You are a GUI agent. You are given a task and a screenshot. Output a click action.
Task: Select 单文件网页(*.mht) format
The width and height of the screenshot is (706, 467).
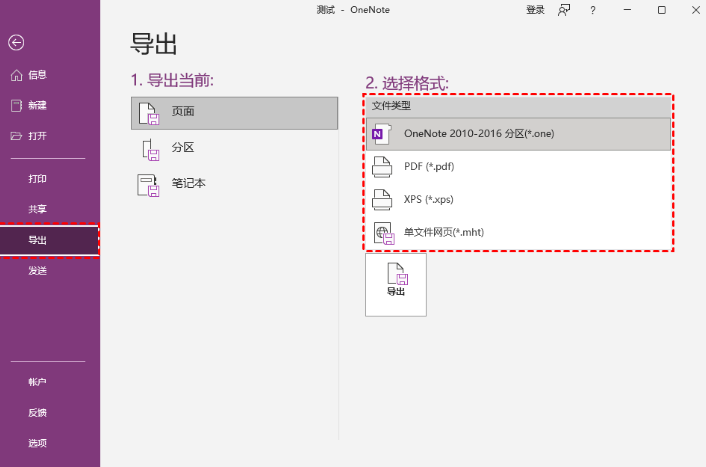tap(518, 232)
